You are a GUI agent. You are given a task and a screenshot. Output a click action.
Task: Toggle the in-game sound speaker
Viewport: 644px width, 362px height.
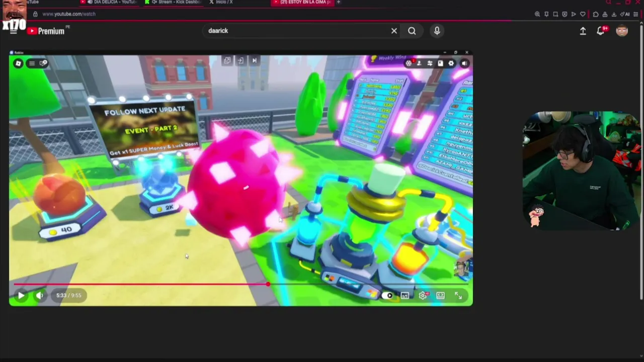464,63
